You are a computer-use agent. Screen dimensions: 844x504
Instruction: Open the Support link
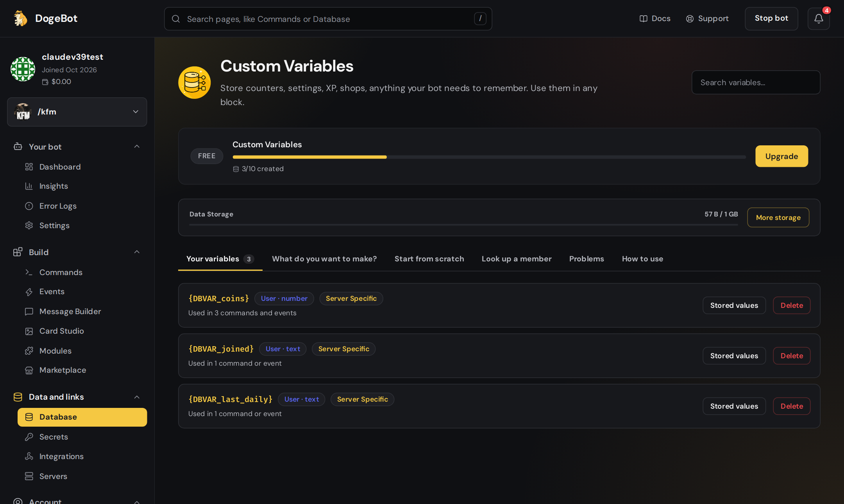[x=707, y=18]
